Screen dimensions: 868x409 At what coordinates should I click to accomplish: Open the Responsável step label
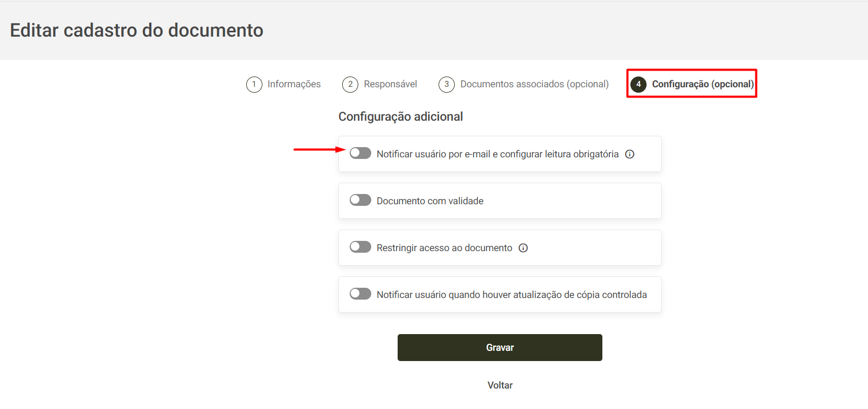391,84
